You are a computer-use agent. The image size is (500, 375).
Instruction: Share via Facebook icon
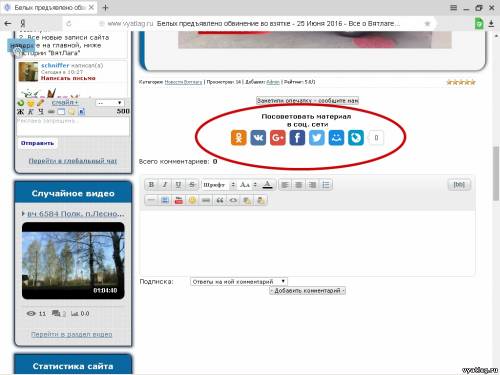pos(297,138)
